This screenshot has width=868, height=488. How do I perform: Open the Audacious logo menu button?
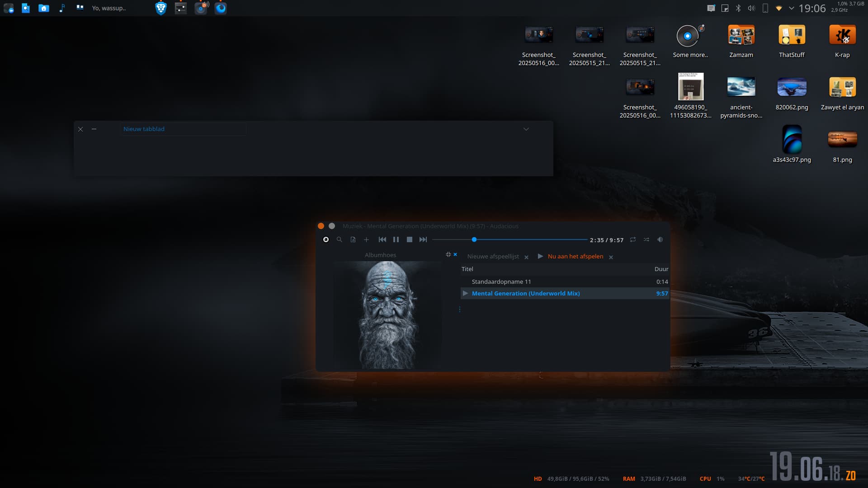(x=326, y=239)
